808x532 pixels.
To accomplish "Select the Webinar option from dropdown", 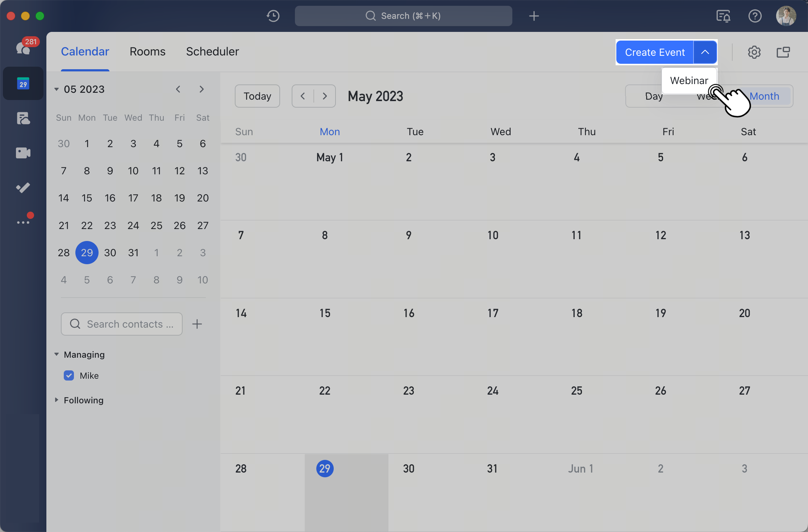I will pyautogui.click(x=689, y=80).
